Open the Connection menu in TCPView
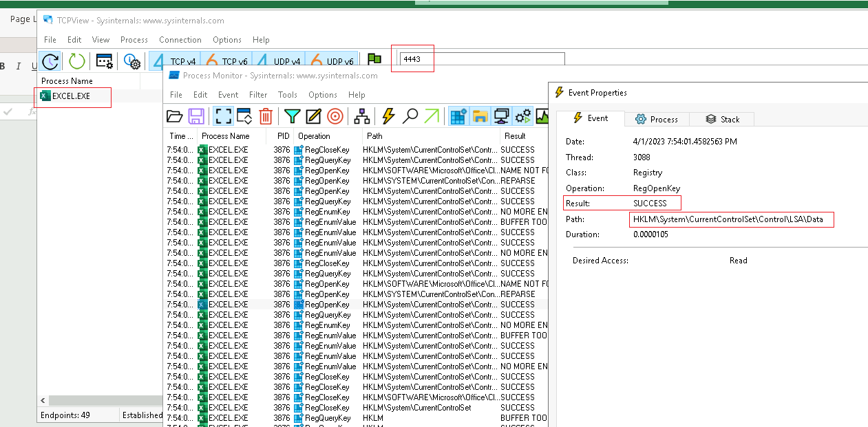This screenshot has width=868, height=427. click(180, 40)
